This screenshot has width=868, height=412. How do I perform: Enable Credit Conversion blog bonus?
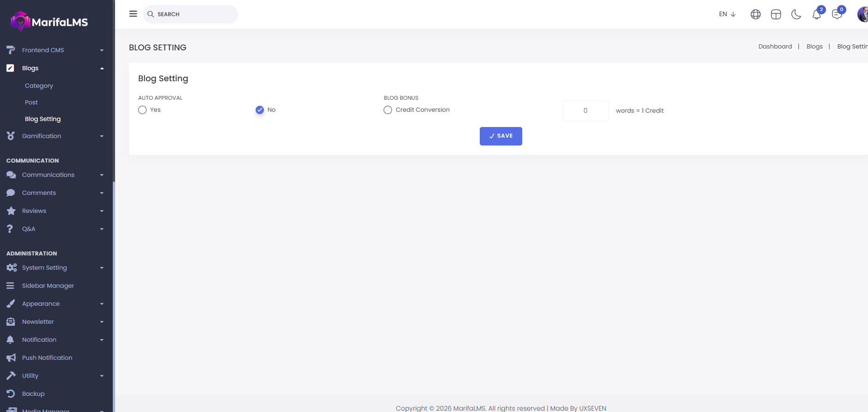coord(388,110)
